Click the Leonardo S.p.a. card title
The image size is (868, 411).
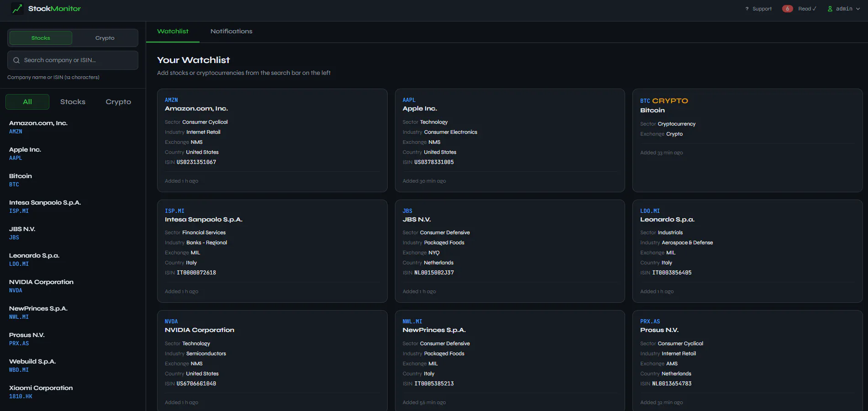click(x=667, y=220)
